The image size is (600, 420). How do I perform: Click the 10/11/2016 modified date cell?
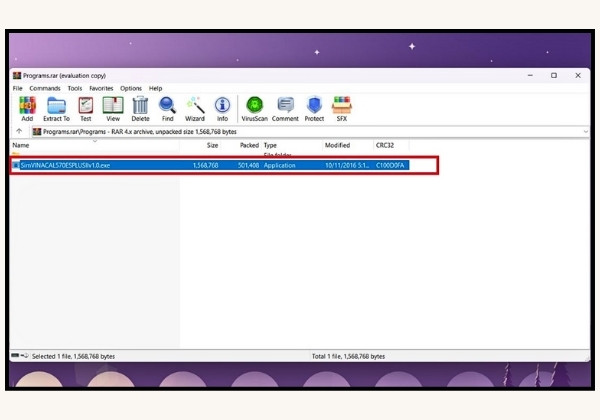(347, 165)
